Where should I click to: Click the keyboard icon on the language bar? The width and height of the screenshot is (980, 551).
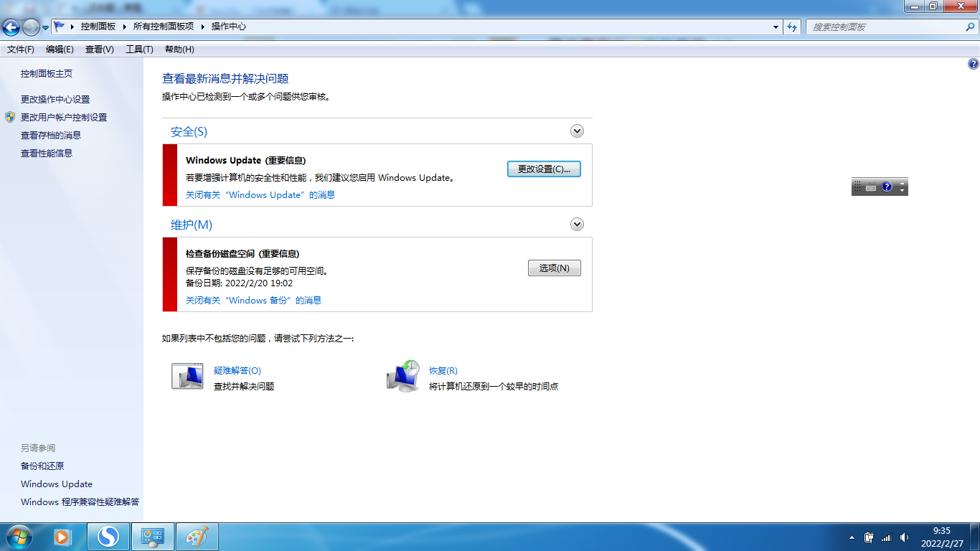pos(870,187)
